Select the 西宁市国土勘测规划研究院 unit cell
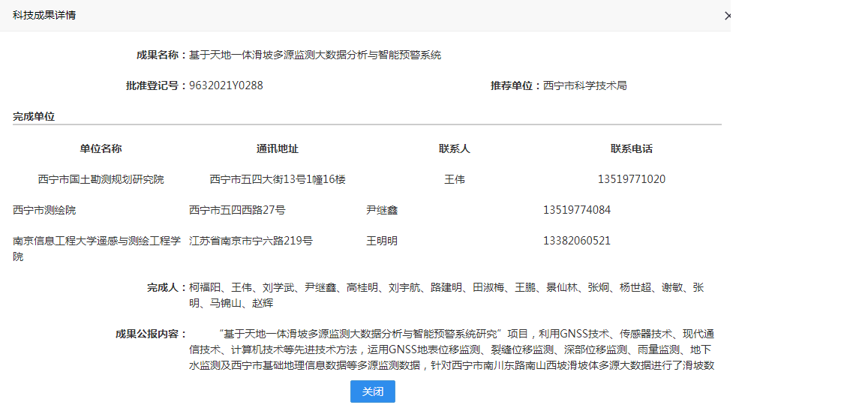This screenshot has width=868, height=411. (x=101, y=179)
